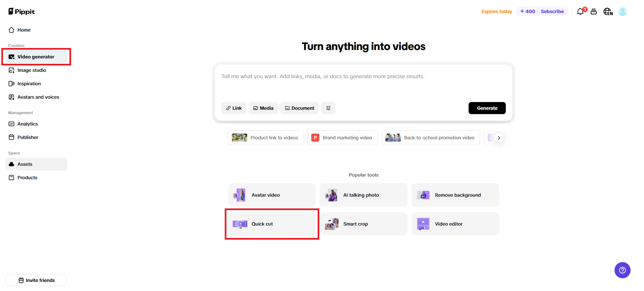Image resolution: width=644 pixels, height=291 pixels.
Task: Open the notifications bell
Action: 580,11
